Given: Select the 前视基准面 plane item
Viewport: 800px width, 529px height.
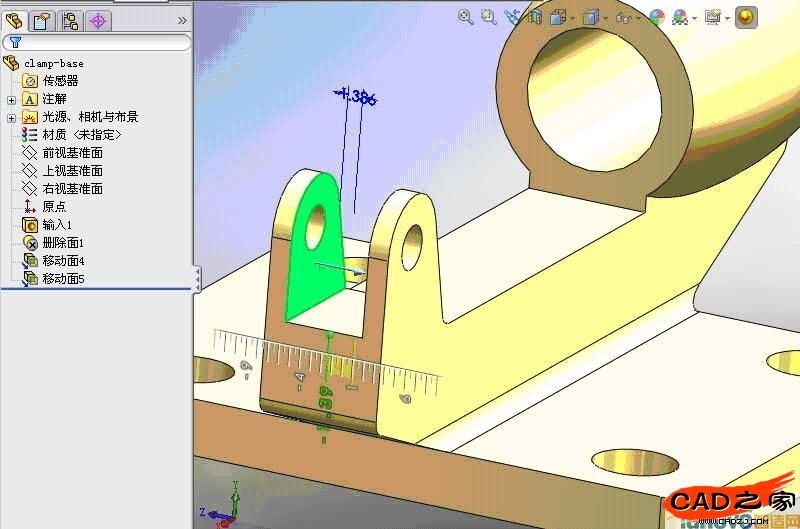Looking at the screenshot, I should pos(72,153).
